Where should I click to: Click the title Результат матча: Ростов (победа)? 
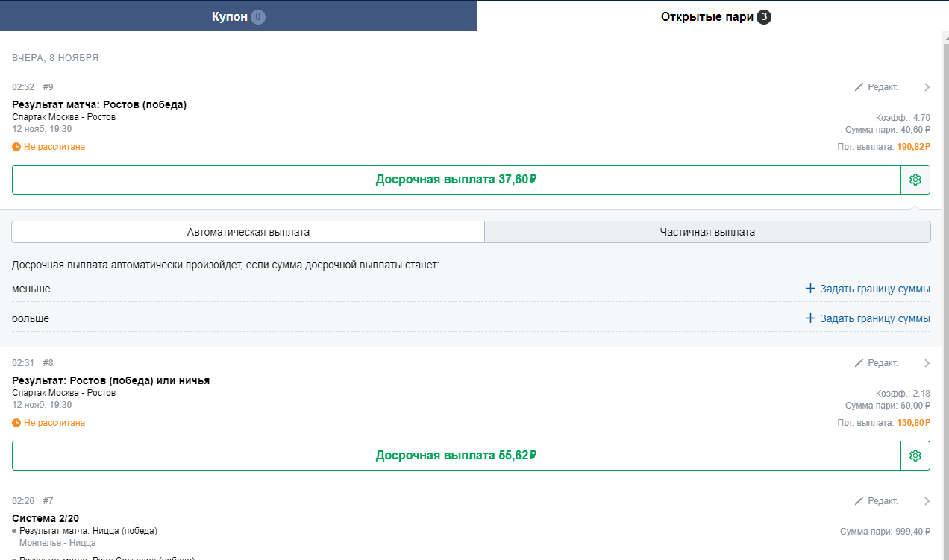coord(99,104)
